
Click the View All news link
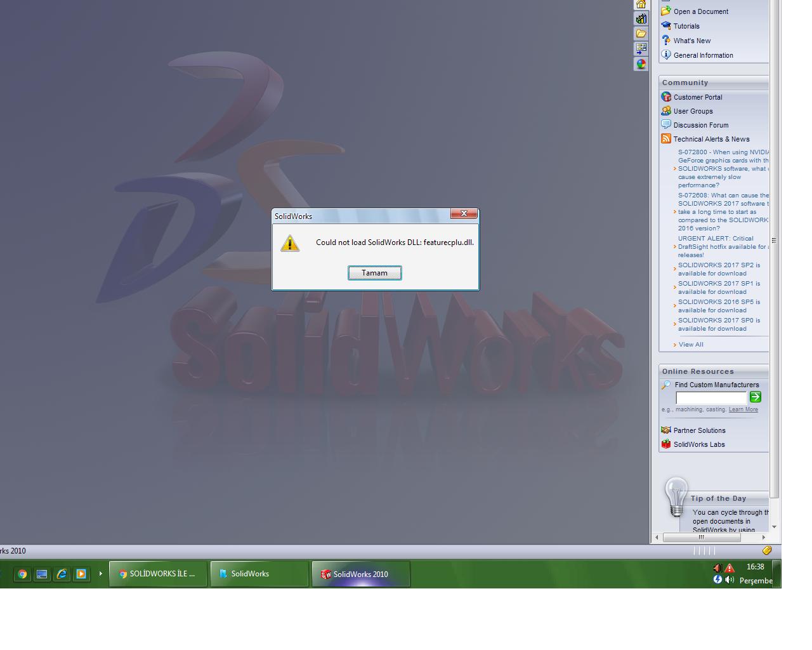click(691, 345)
